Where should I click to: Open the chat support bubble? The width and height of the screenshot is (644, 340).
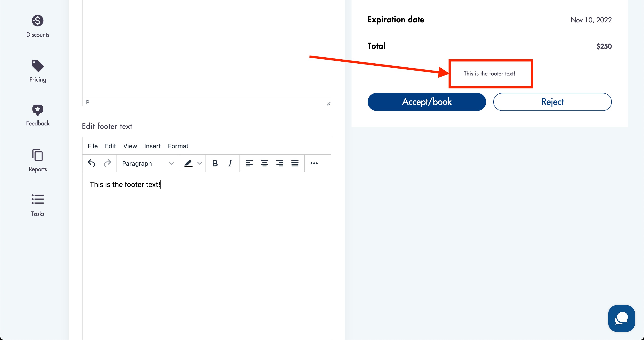pyautogui.click(x=621, y=318)
